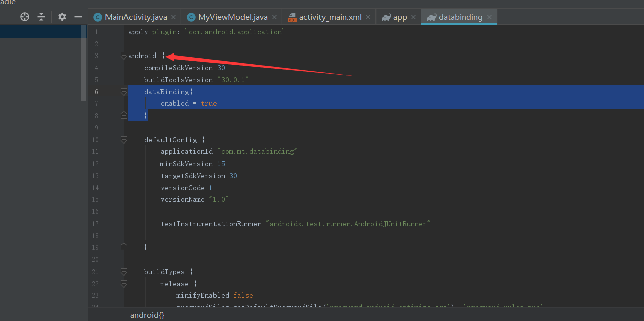Click the MainActivity.java class icon
Viewport: 644px width, 321px height.
(98, 17)
